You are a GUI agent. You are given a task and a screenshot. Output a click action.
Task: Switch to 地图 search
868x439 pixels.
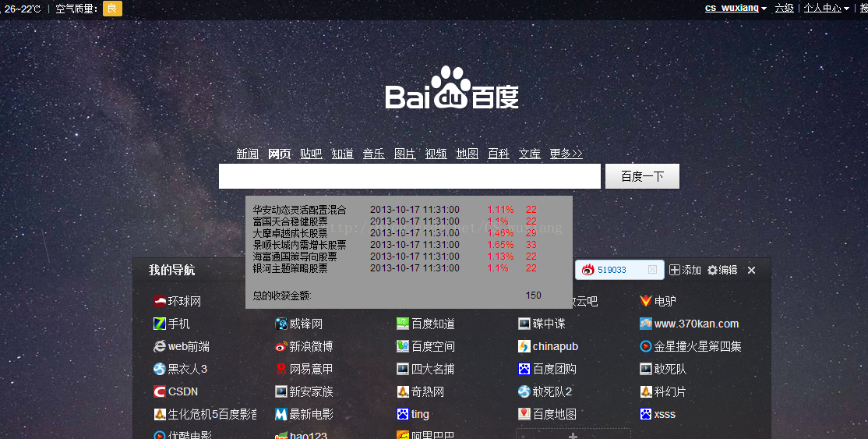tap(468, 154)
